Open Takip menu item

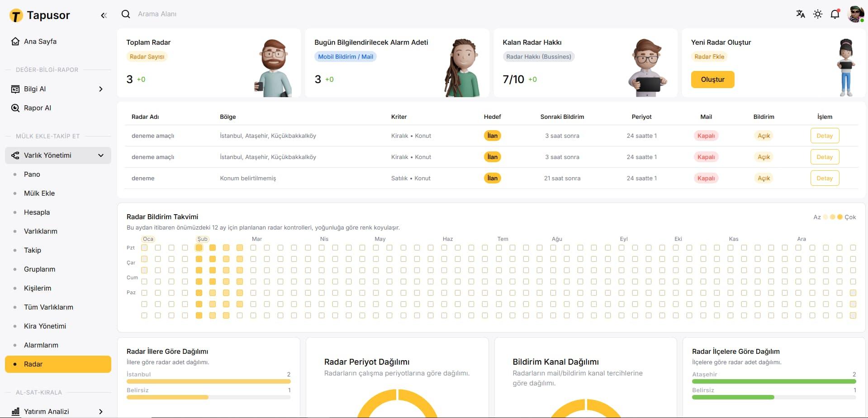click(x=58, y=250)
